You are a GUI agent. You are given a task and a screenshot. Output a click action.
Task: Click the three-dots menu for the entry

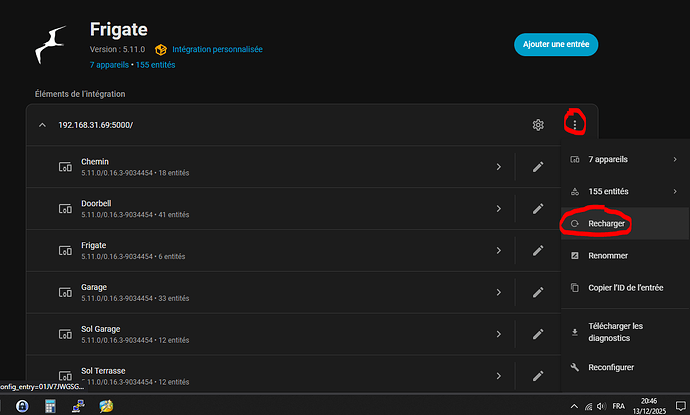pyautogui.click(x=574, y=125)
